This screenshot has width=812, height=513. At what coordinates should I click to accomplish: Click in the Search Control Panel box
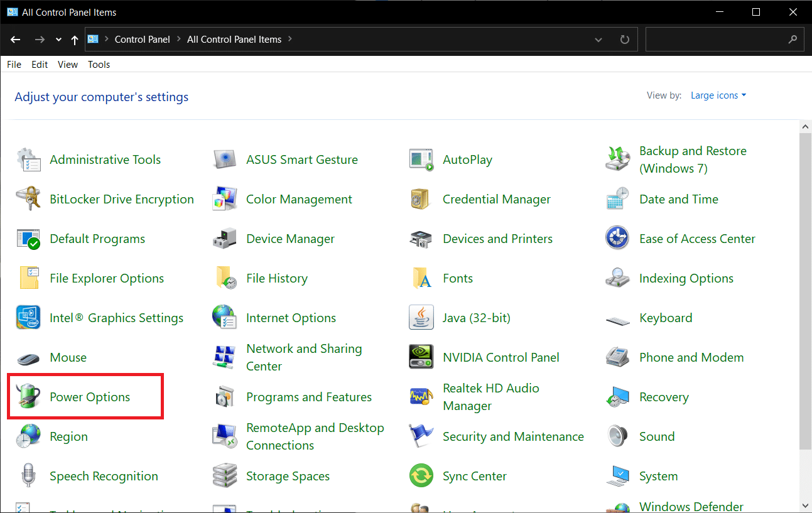[716, 40]
